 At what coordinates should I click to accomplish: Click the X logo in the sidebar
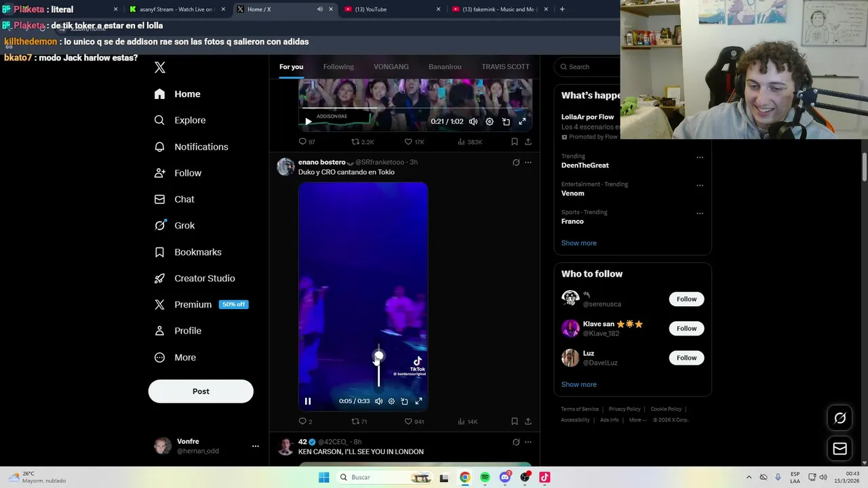[160, 67]
